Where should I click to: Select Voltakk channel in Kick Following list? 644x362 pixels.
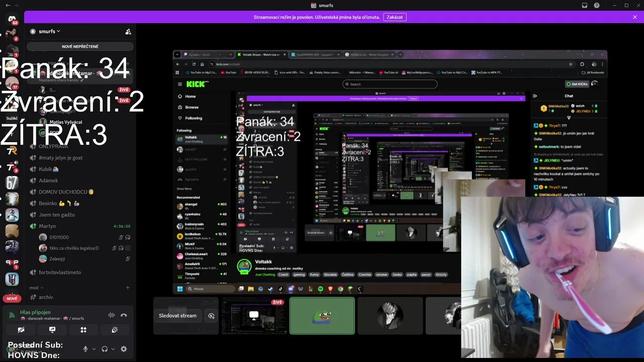[x=201, y=139]
